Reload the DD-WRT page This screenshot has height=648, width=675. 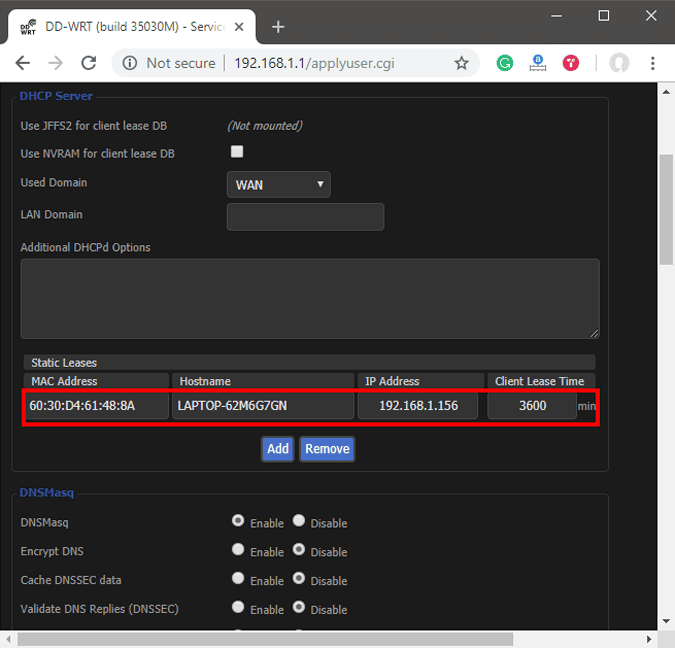[x=89, y=63]
